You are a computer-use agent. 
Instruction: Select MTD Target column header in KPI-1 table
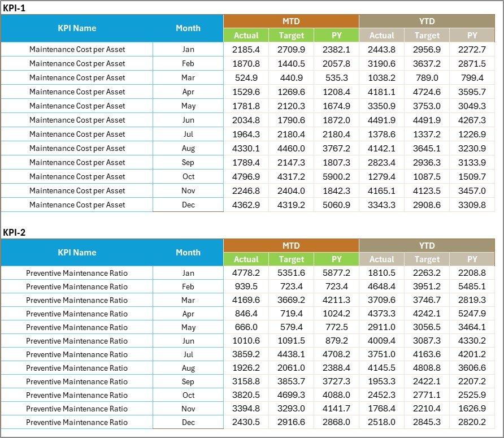coord(291,36)
